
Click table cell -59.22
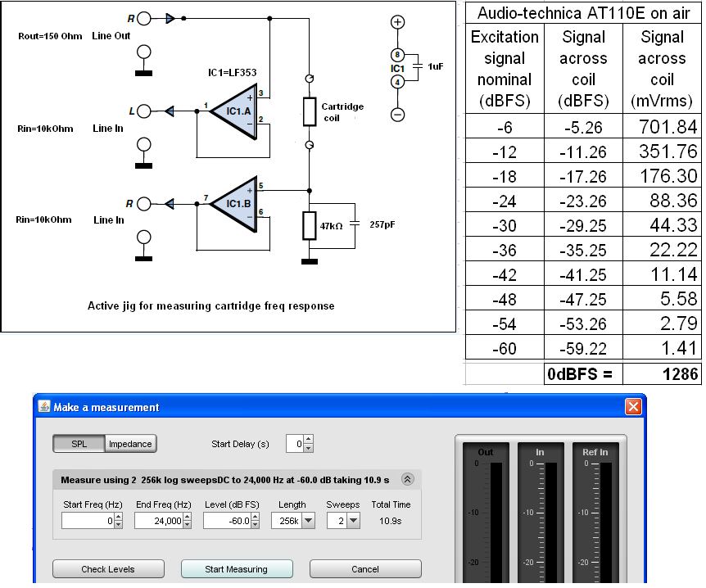tap(583, 349)
